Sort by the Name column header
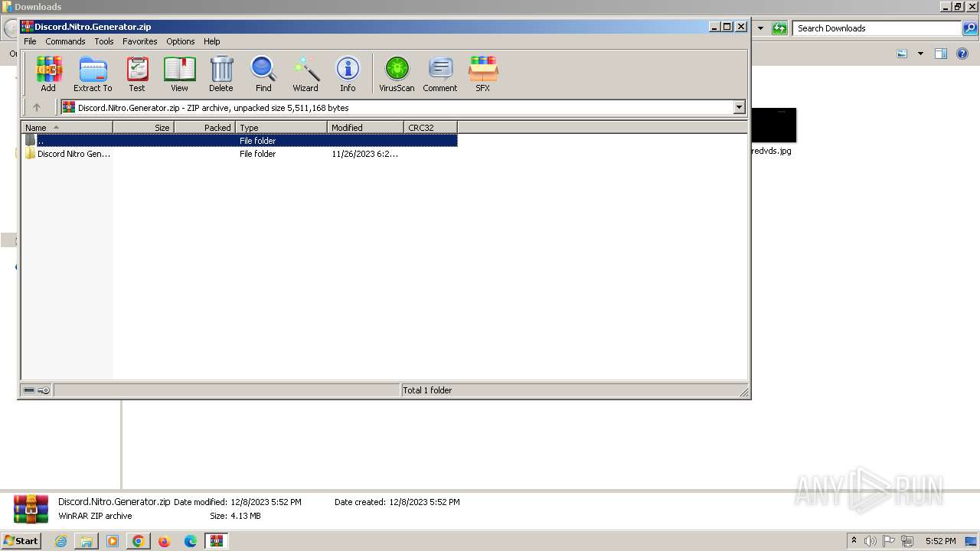 coord(67,128)
